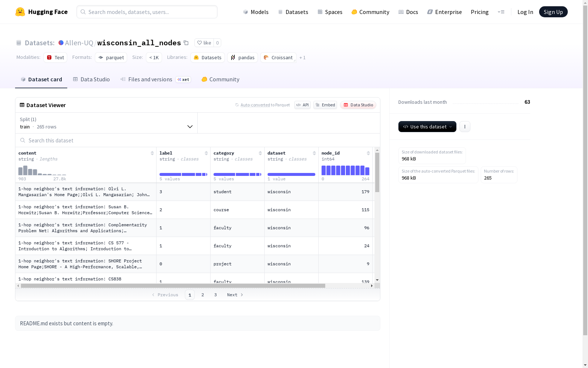
Task: Click the content lengths histogram
Action: coord(42,170)
